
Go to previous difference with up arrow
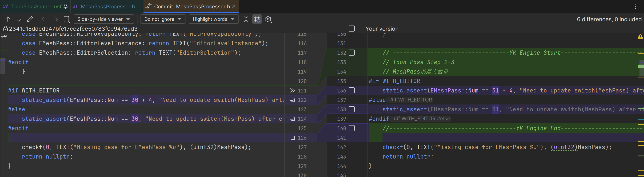[8, 19]
